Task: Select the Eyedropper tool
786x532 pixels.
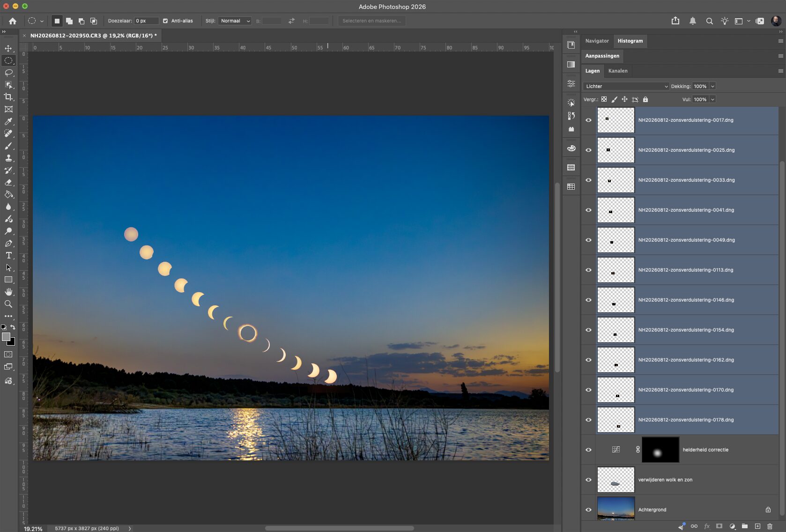Action: [x=8, y=121]
